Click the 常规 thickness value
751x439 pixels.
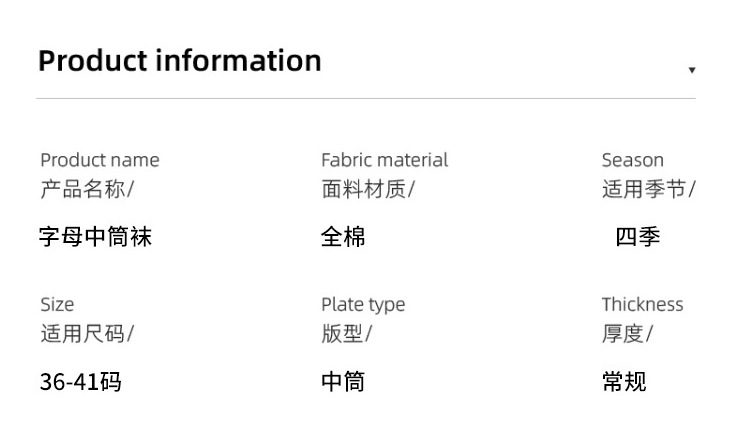point(624,382)
